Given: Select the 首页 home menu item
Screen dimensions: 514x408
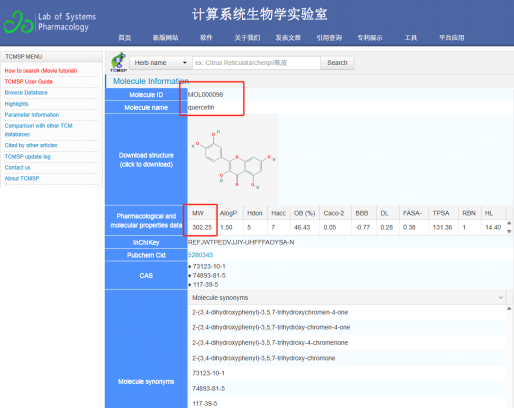Looking at the screenshot, I should [x=125, y=38].
